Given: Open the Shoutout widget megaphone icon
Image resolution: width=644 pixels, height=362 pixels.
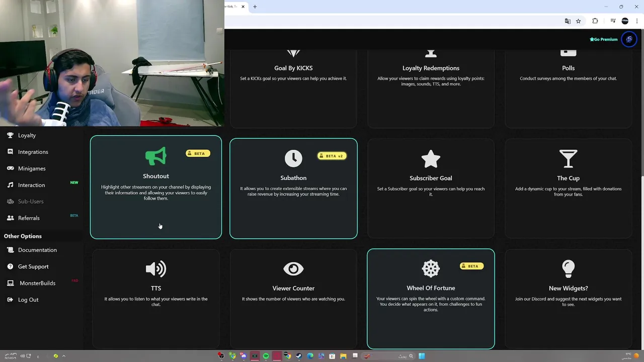Looking at the screenshot, I should tap(156, 156).
